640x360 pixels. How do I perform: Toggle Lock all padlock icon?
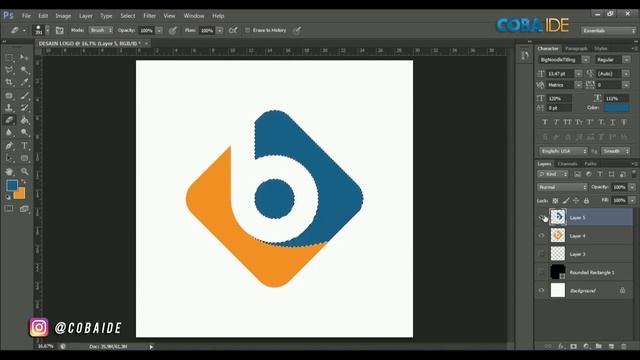(x=587, y=200)
